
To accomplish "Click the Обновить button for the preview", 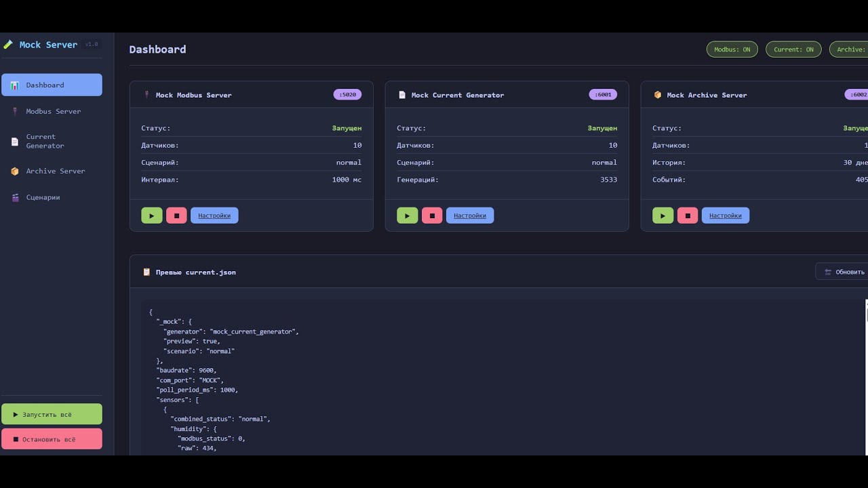I will (843, 272).
